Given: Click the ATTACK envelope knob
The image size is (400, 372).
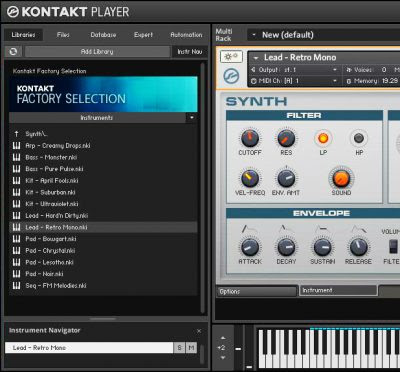Looking at the screenshot, I should [250, 247].
